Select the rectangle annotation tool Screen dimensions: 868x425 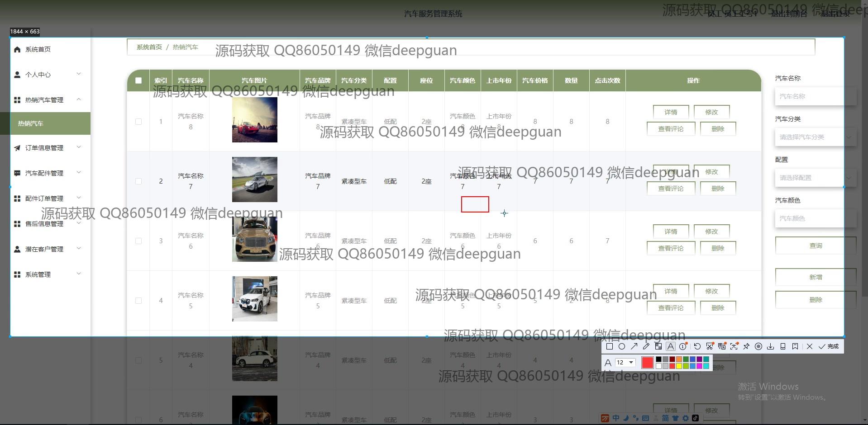click(610, 346)
